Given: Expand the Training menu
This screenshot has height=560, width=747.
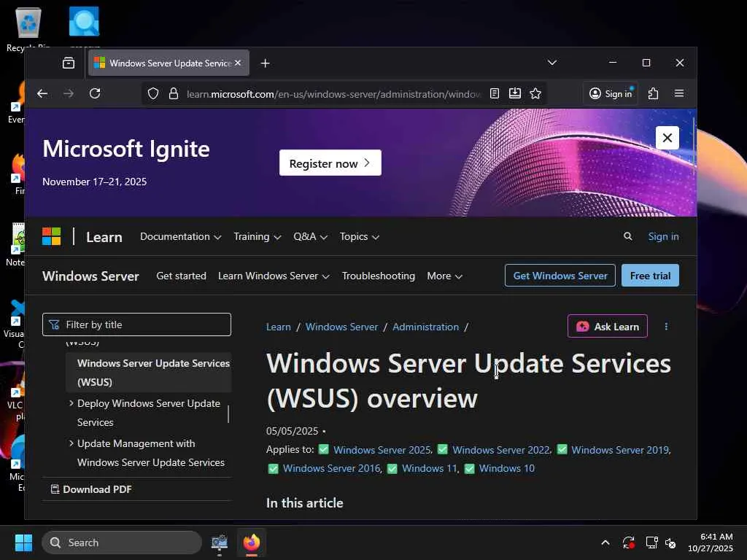Looking at the screenshot, I should point(258,237).
